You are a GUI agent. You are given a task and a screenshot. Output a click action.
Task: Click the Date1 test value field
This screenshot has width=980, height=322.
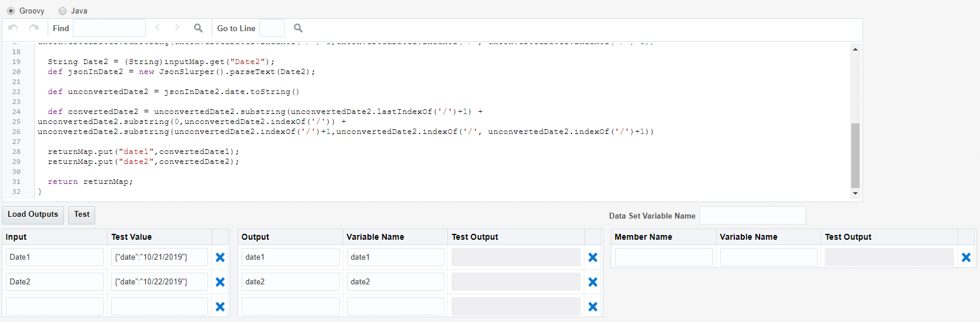click(159, 257)
